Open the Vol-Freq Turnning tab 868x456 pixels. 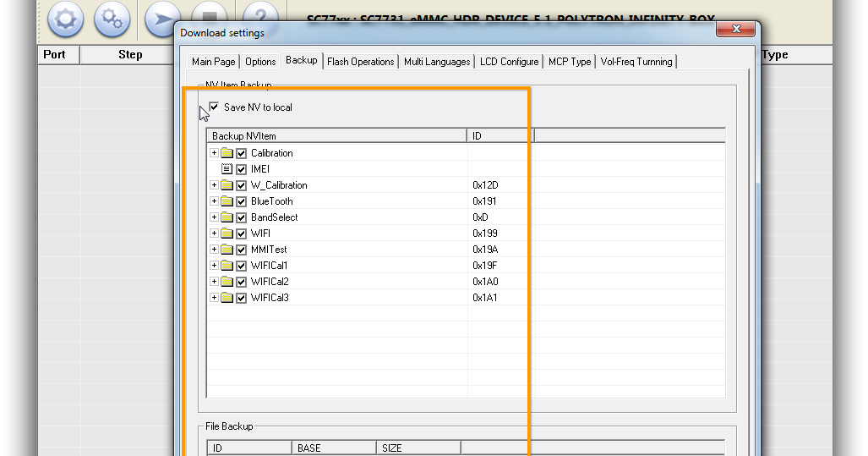636,62
